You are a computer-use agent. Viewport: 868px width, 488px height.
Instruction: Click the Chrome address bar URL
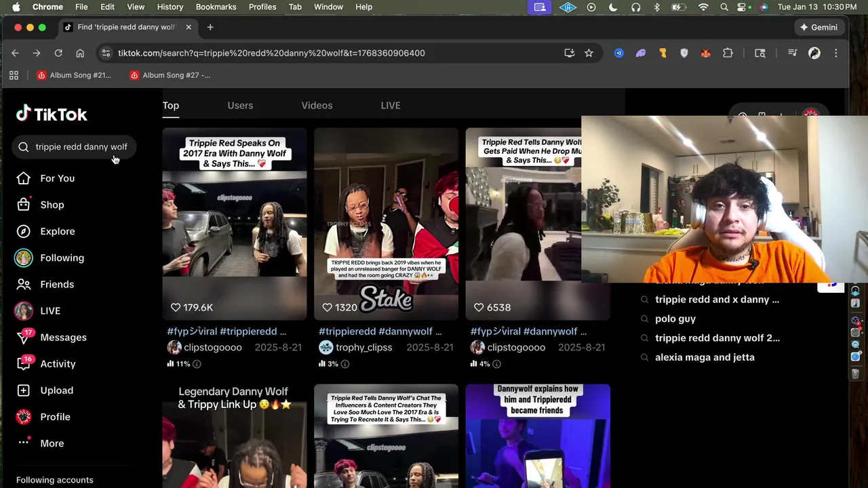271,53
